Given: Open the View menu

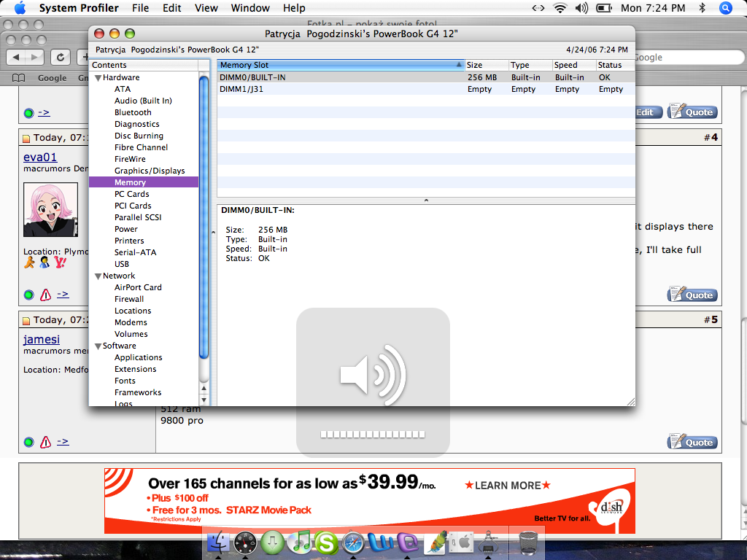Looking at the screenshot, I should click(x=206, y=8).
